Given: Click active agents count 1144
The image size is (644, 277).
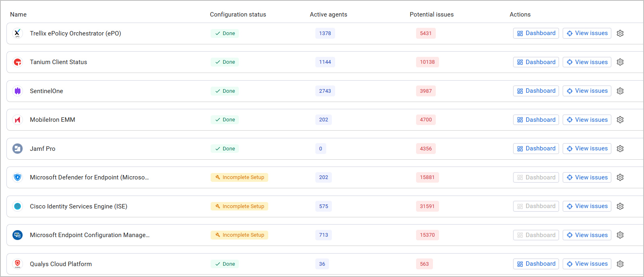Looking at the screenshot, I should click(325, 62).
